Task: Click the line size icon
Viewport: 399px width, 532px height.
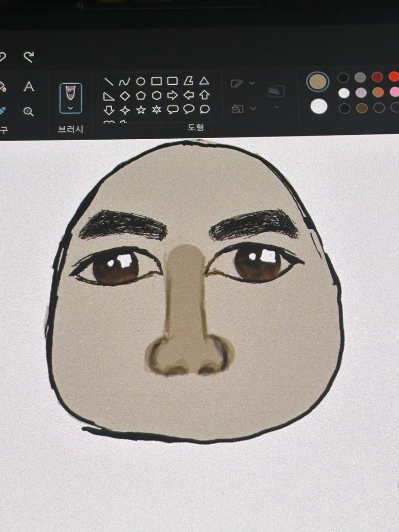Action: click(x=276, y=91)
